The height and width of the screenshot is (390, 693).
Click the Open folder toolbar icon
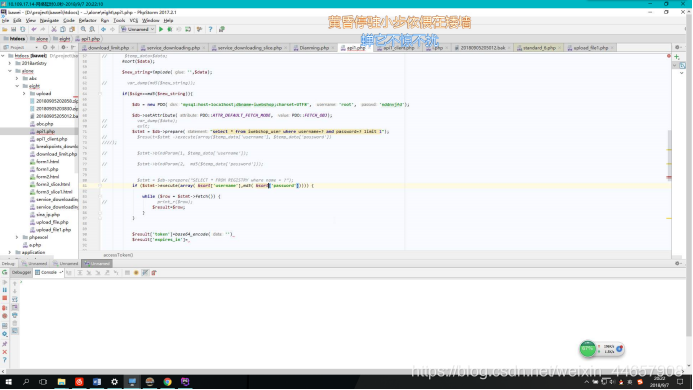(5, 29)
